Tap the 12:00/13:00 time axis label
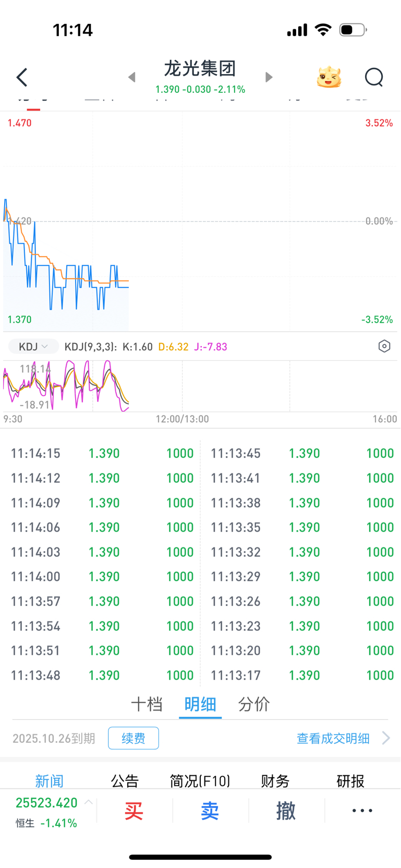 pos(182,419)
